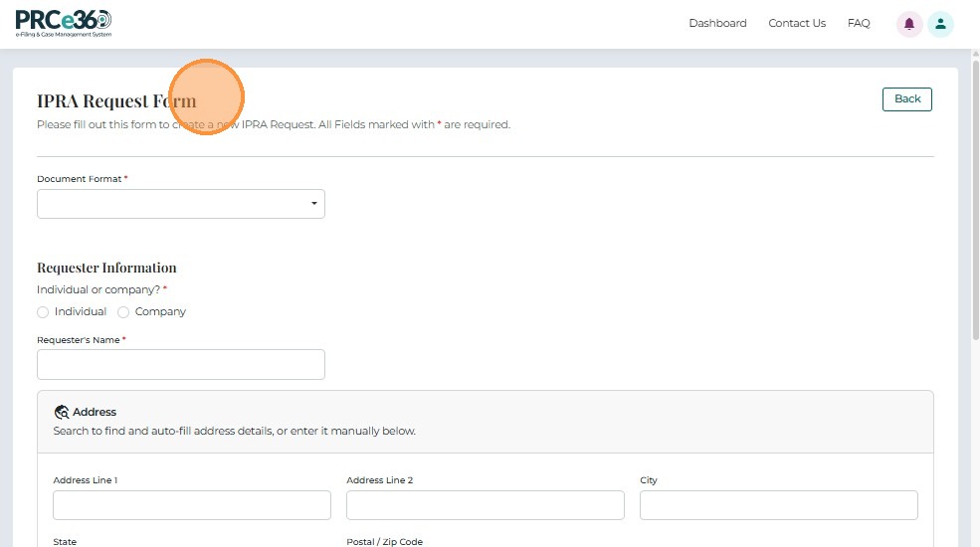Click the 'IPRA Request Form' heading

click(x=116, y=101)
